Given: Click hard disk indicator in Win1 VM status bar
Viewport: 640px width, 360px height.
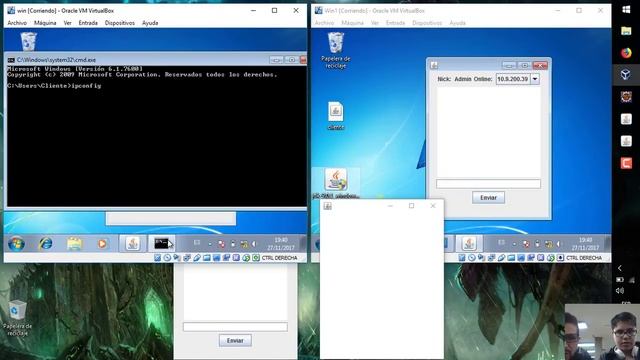Looking at the screenshot, I should [462, 258].
